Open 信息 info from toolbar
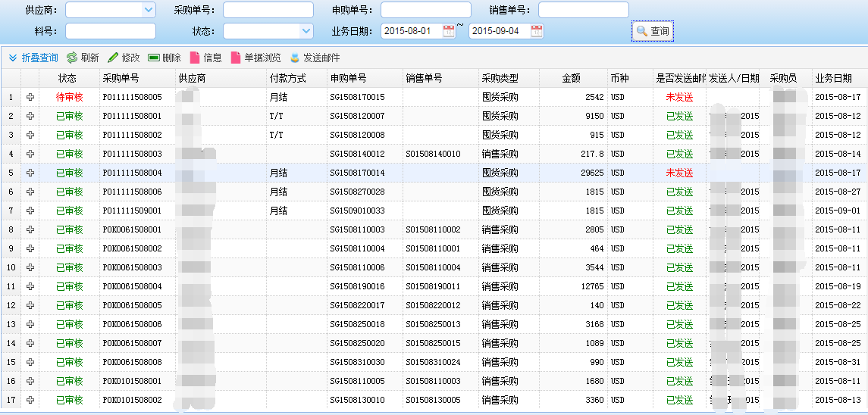The image size is (868, 415). (x=195, y=58)
